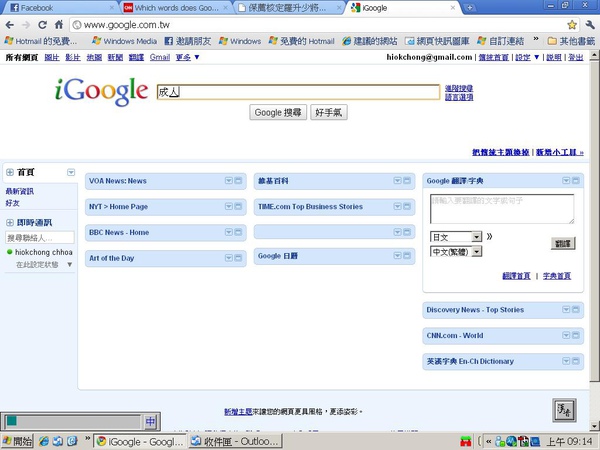Switch to the Facebook tab

61,8
